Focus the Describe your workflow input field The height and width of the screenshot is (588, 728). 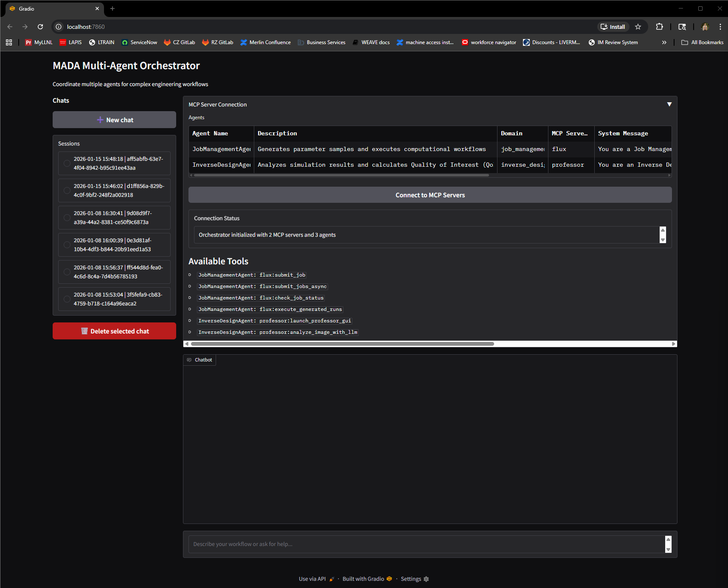[427, 544]
